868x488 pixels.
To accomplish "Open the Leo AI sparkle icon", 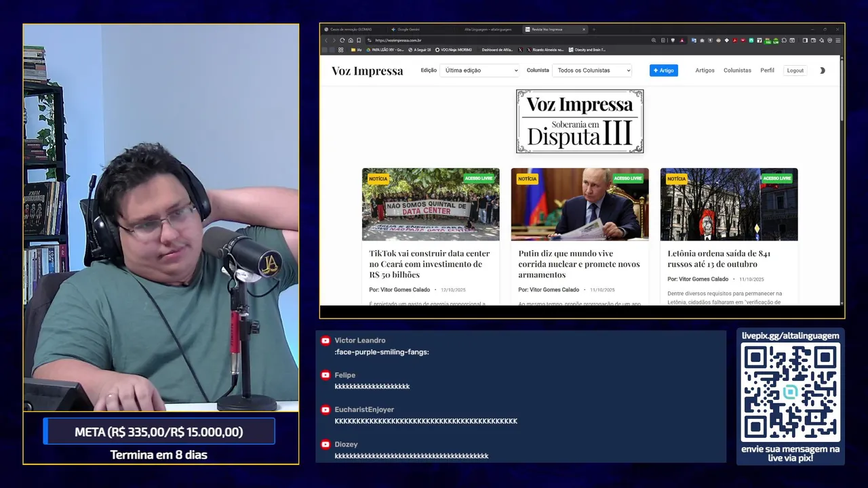I will (x=821, y=41).
